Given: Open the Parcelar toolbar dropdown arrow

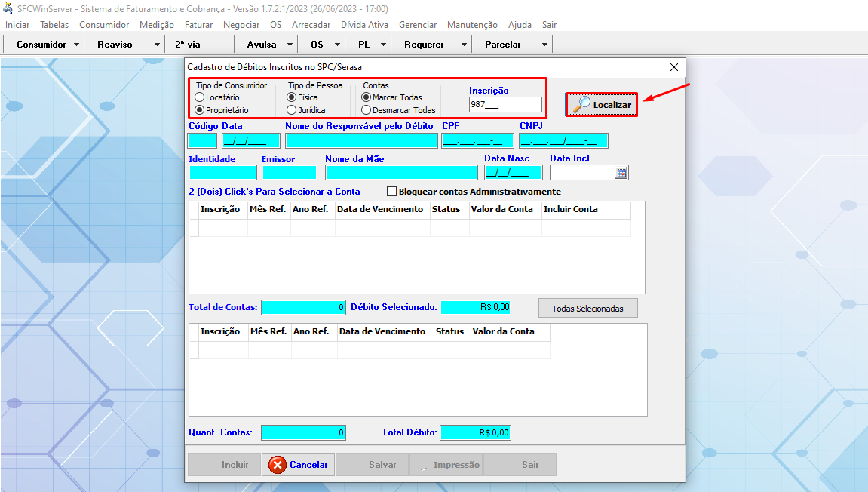Looking at the screenshot, I should click(544, 45).
